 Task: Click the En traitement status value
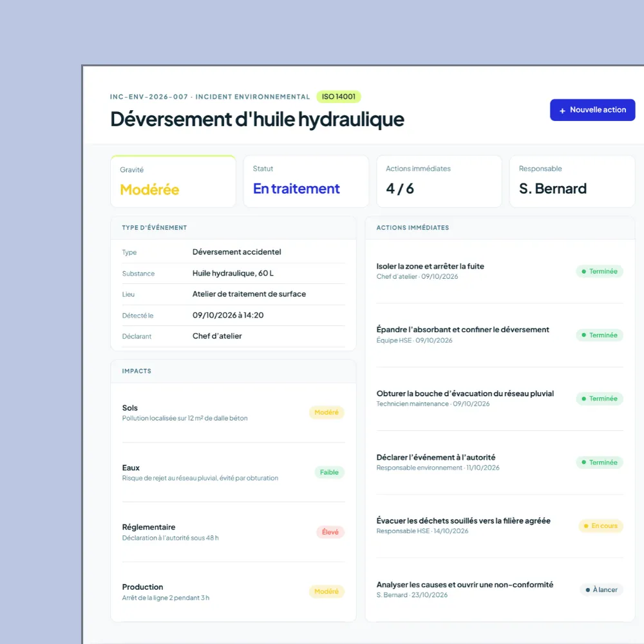pyautogui.click(x=296, y=189)
